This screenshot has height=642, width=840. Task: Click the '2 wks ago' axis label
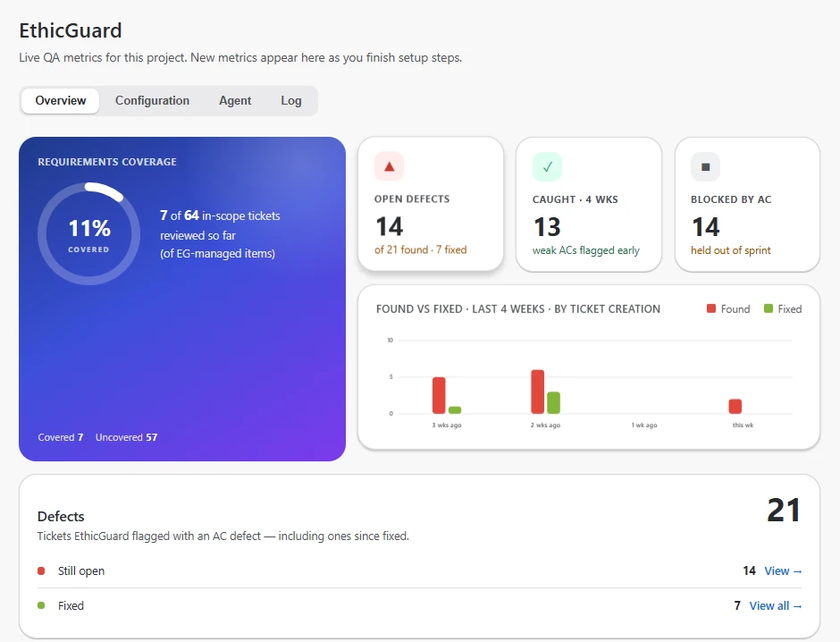(545, 425)
